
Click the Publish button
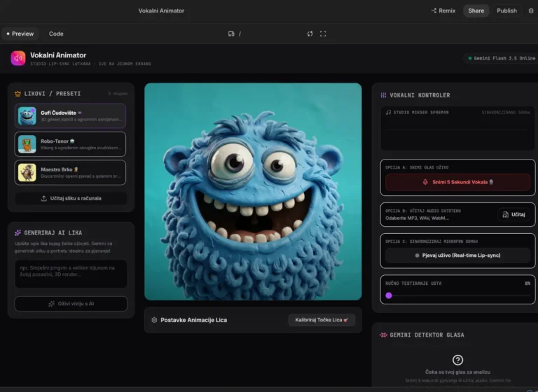[506, 10]
